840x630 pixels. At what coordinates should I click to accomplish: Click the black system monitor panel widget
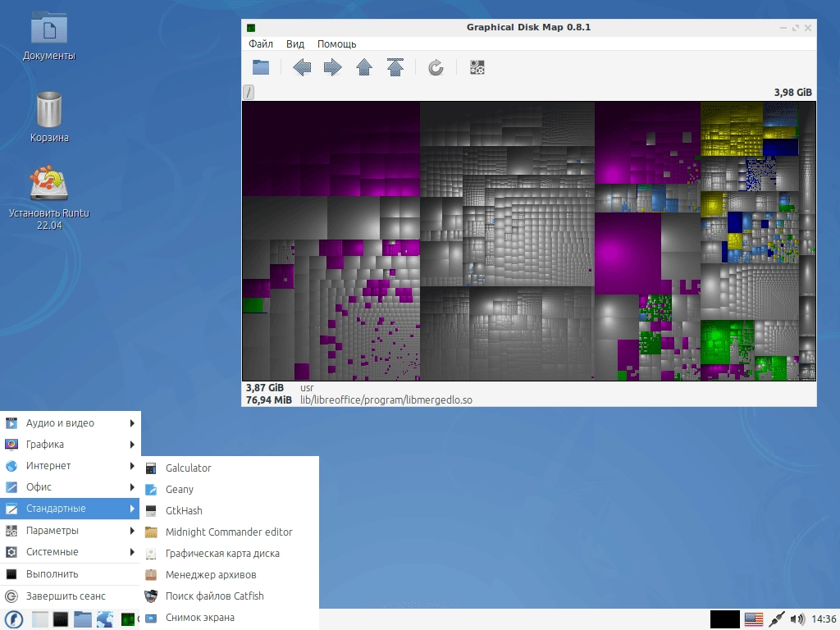pyautogui.click(x=725, y=619)
